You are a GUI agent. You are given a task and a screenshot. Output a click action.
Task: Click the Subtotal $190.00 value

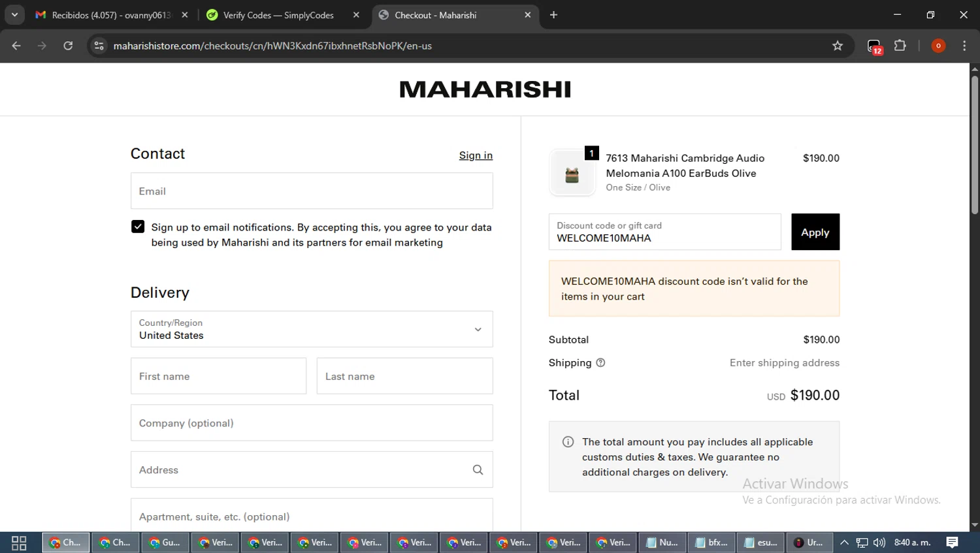point(821,340)
